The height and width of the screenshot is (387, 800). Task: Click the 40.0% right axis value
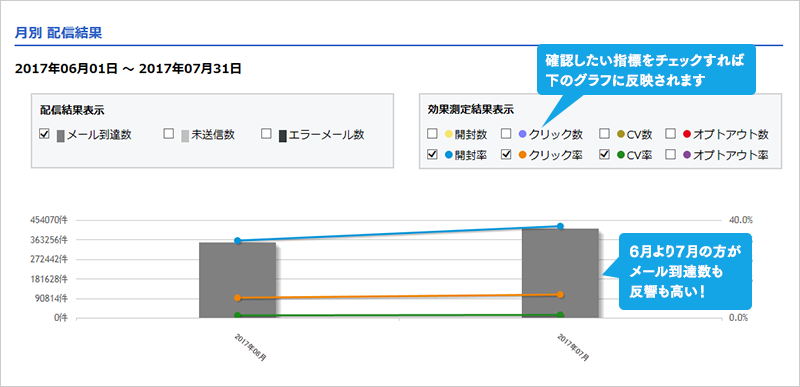[741, 220]
